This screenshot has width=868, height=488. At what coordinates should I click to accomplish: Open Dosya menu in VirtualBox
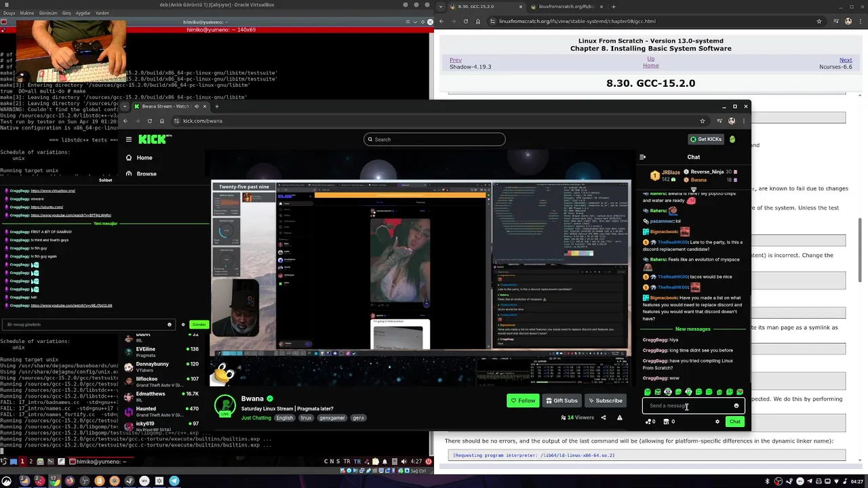(9, 13)
